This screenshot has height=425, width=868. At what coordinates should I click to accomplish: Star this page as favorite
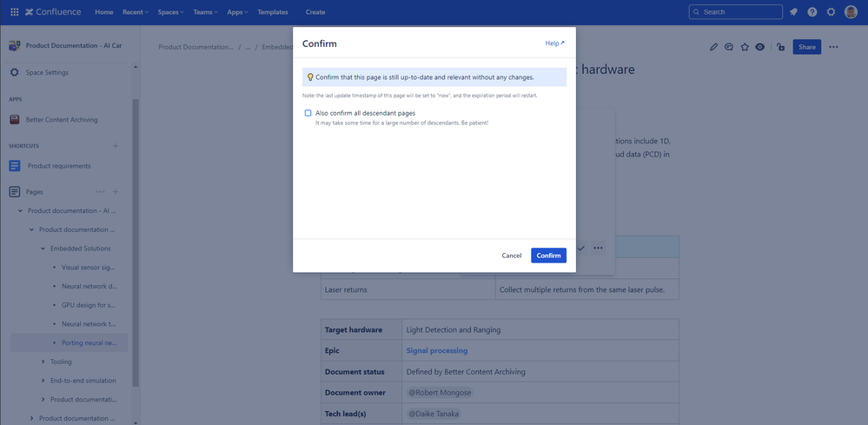click(x=745, y=47)
